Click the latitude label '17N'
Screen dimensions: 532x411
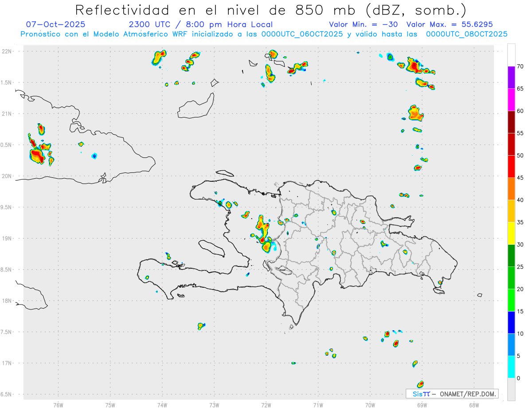tap(7, 363)
